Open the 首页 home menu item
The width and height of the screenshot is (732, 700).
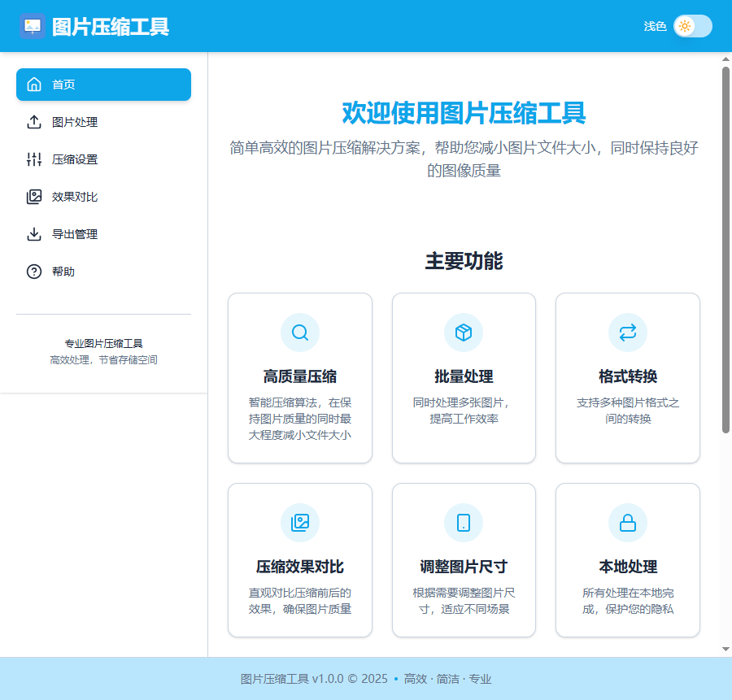pos(103,85)
